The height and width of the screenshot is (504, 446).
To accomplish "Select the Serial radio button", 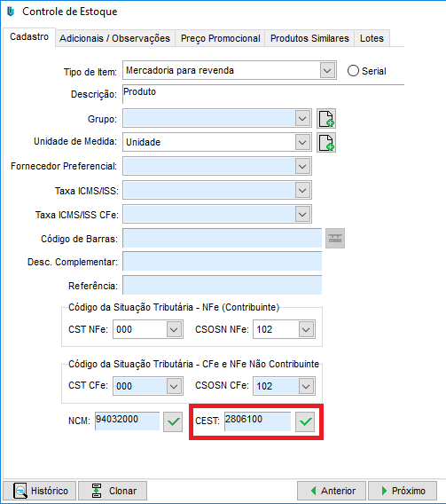I will coord(353,71).
